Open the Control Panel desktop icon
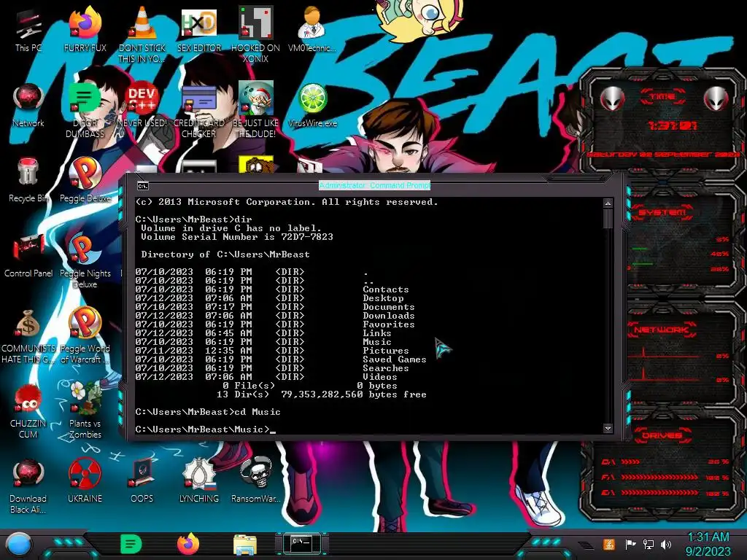Viewport: 747px width, 560px height. [28, 256]
